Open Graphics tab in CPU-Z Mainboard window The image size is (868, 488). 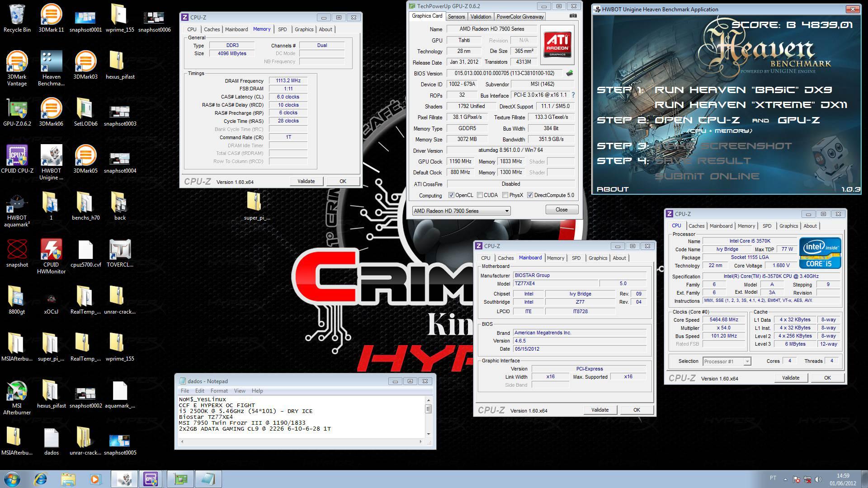click(x=598, y=258)
